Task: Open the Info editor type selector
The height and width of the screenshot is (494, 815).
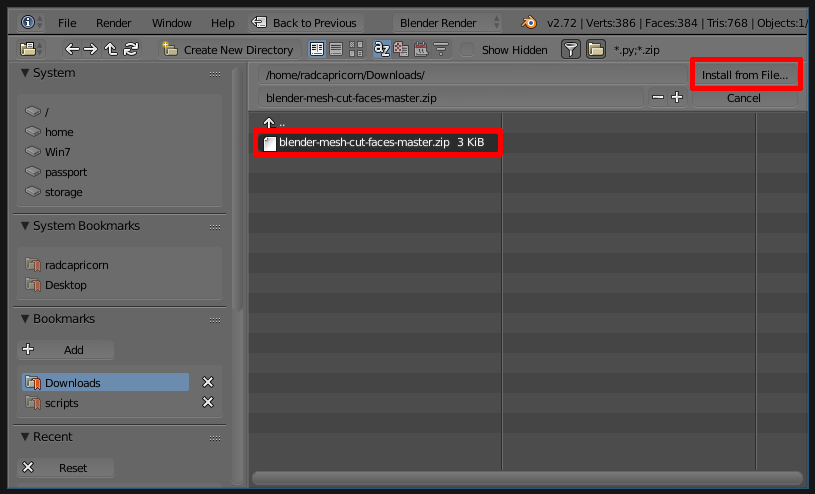Action: click(31, 22)
